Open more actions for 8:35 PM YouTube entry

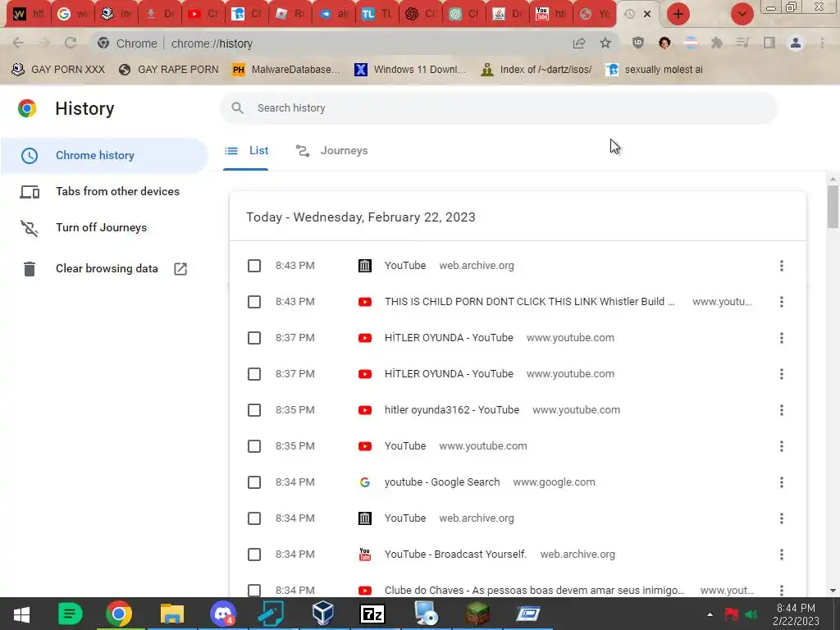(x=782, y=446)
